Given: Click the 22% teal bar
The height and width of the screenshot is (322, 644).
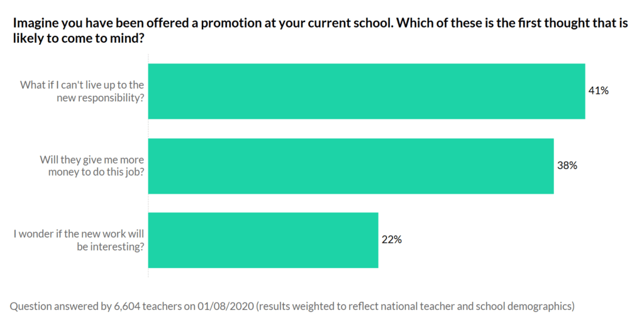Looking at the screenshot, I should click(x=263, y=240).
